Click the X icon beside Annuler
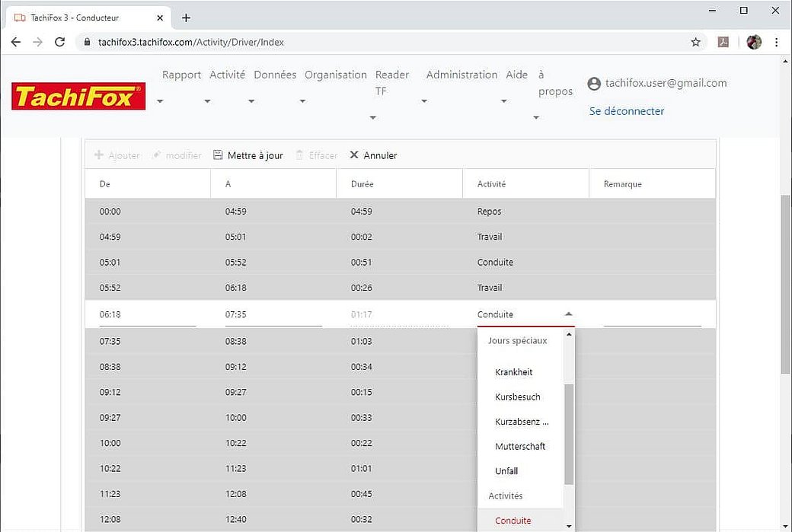 354,155
